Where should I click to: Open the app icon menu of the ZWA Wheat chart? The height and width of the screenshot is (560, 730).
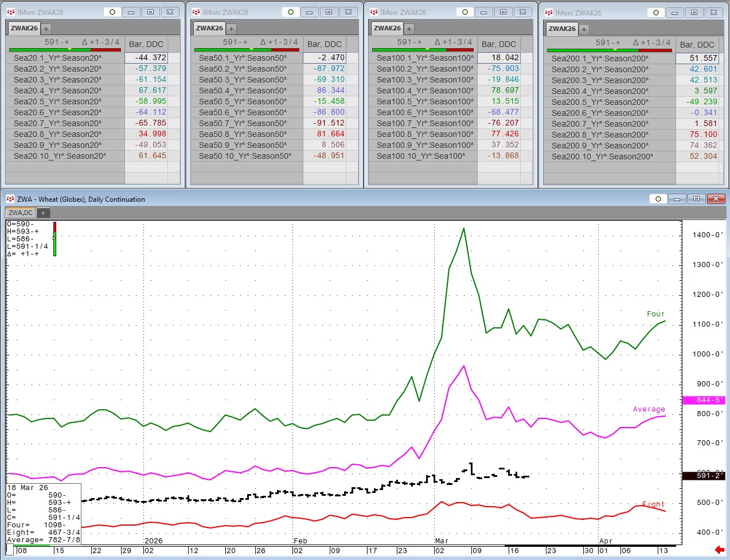(10, 199)
